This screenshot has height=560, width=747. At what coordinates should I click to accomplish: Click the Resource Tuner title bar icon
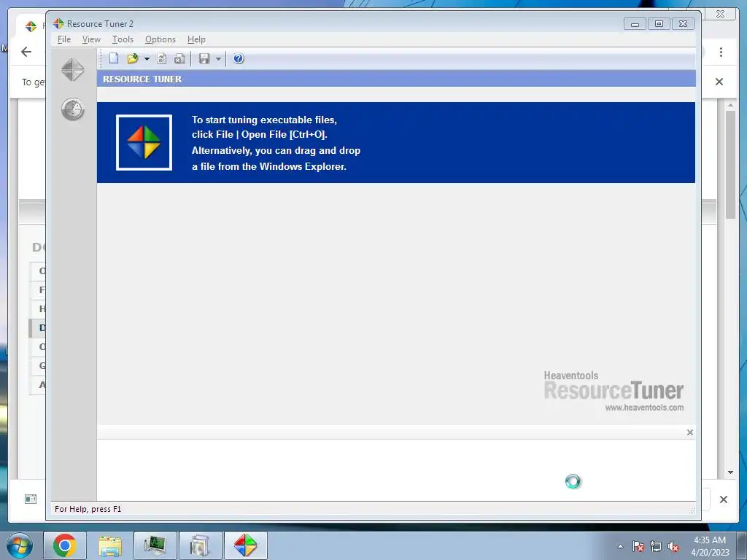[58, 24]
